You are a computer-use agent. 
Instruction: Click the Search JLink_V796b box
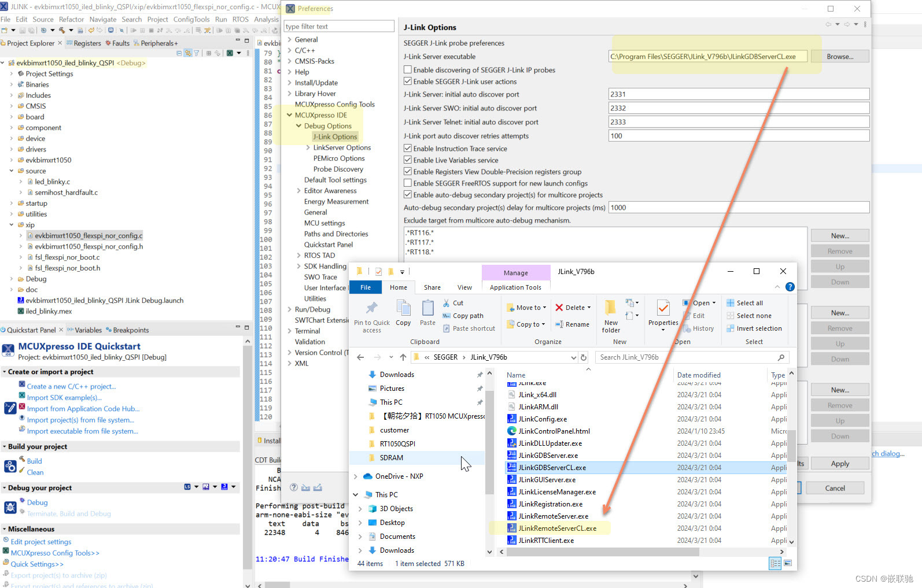pyautogui.click(x=693, y=357)
